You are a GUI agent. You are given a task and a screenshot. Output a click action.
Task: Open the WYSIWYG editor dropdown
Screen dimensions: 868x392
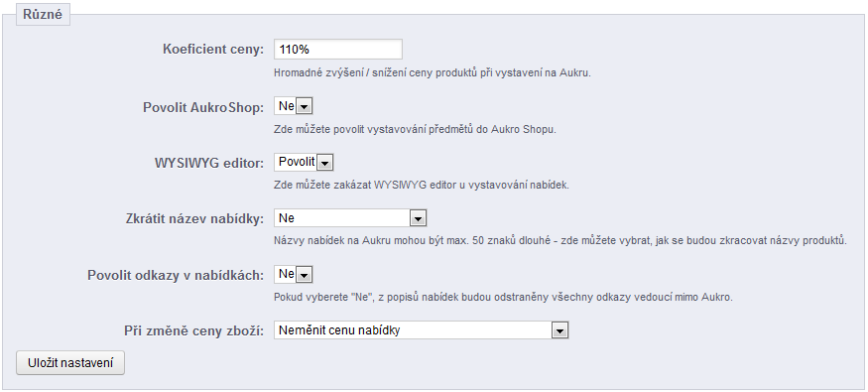tap(304, 162)
